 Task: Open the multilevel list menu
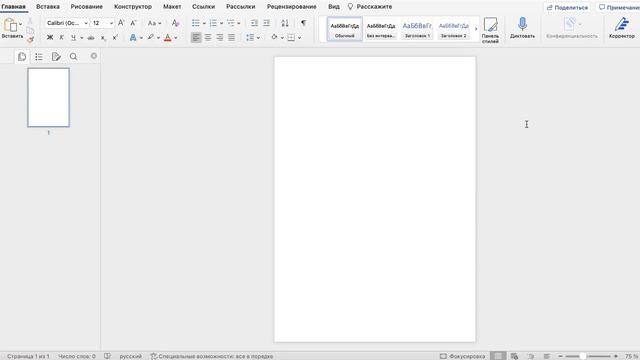(x=233, y=23)
